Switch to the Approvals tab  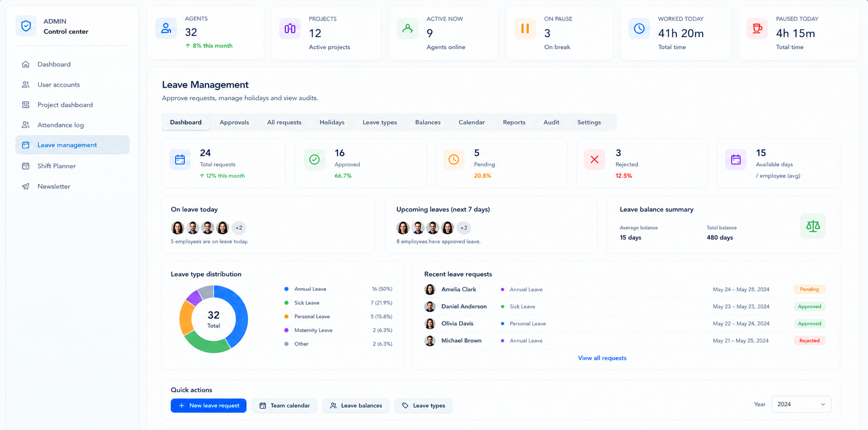(x=234, y=122)
